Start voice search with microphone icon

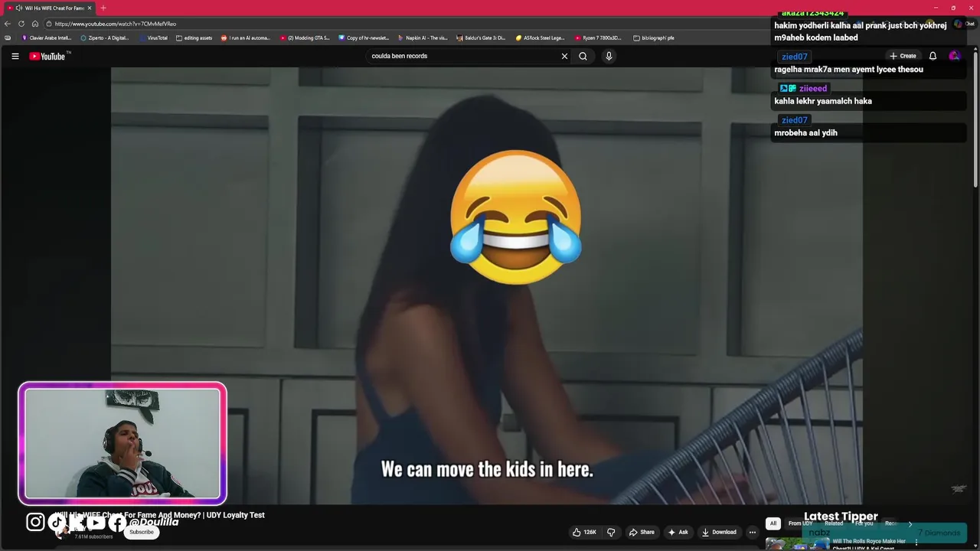click(609, 56)
